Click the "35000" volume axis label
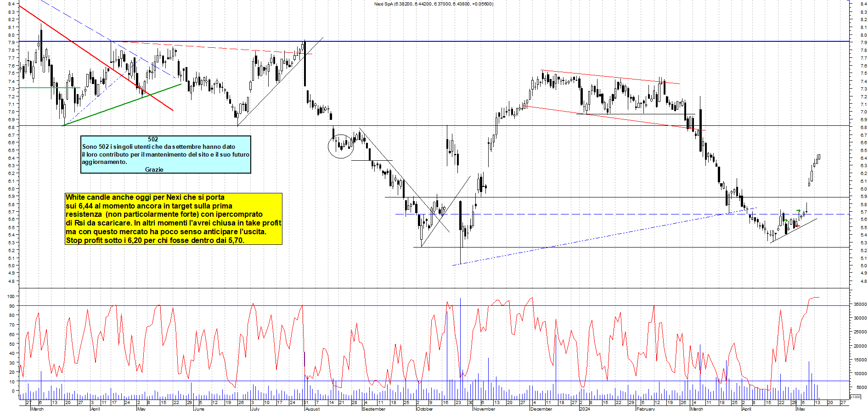This screenshot has width=868, height=411. pos(860,304)
